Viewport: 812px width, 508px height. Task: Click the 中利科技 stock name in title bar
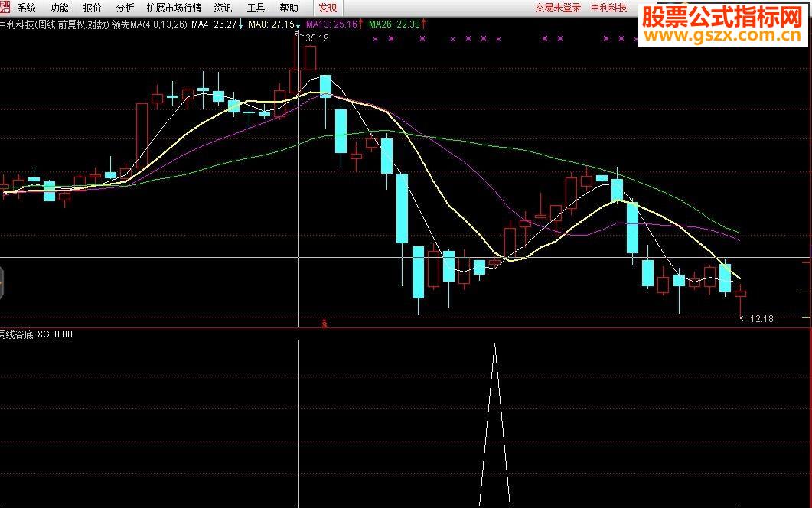click(x=609, y=8)
